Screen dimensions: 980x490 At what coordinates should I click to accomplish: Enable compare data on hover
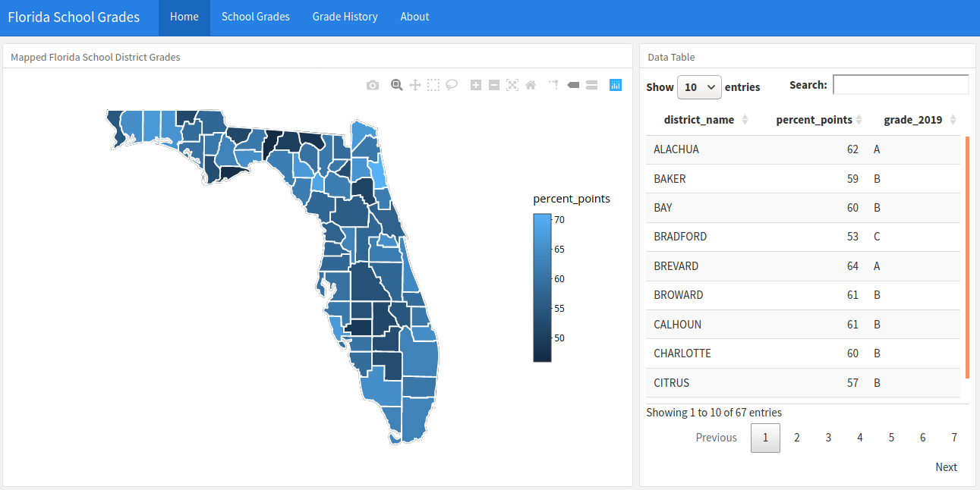pyautogui.click(x=592, y=85)
